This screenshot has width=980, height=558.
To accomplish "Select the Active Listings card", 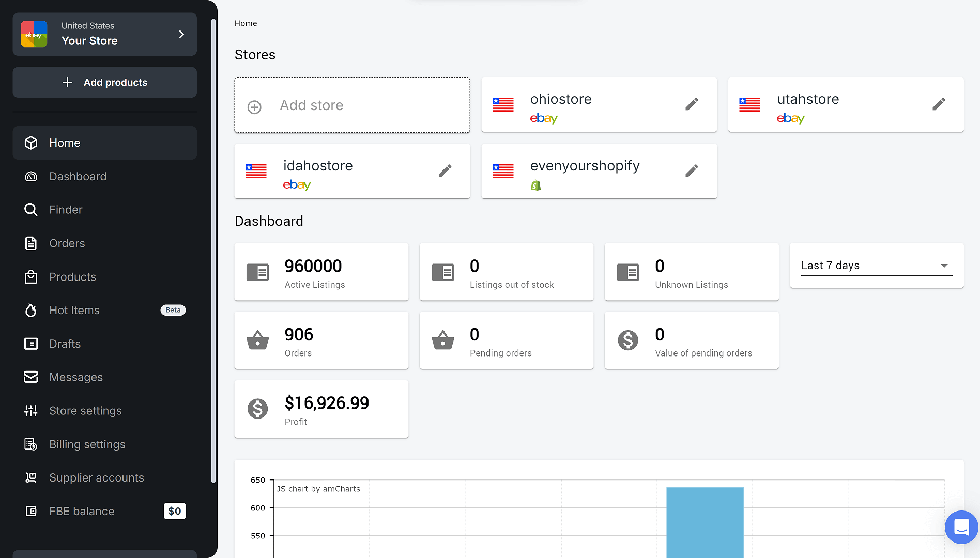I will [321, 272].
